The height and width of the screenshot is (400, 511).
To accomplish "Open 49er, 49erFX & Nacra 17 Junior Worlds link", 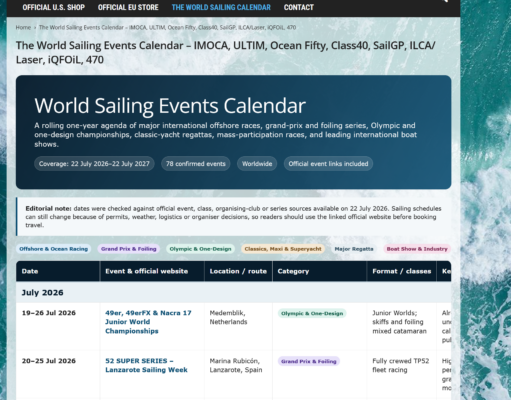I will click(148, 322).
